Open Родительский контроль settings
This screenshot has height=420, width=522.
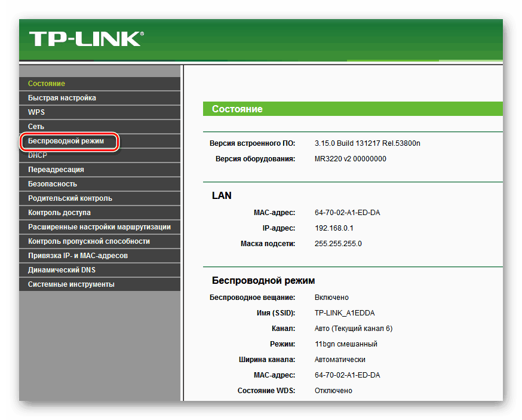point(70,198)
